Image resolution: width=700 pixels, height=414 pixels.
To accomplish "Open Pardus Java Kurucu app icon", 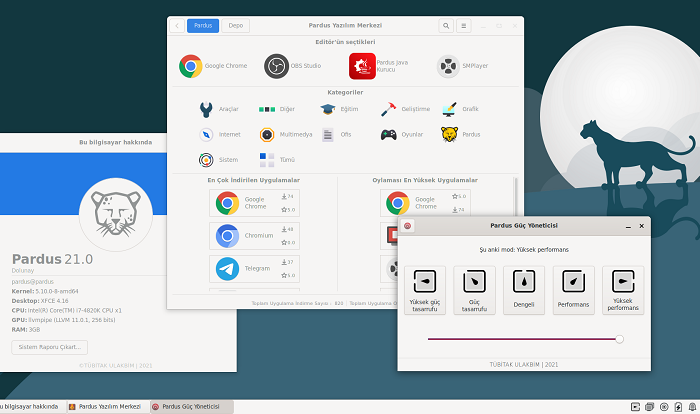I will click(x=362, y=66).
